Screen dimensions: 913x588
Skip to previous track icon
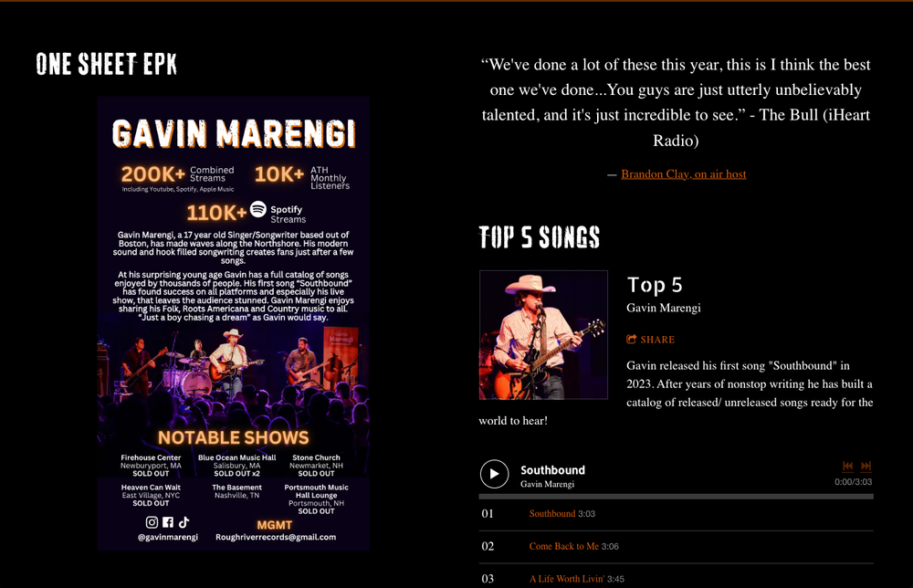click(x=848, y=466)
